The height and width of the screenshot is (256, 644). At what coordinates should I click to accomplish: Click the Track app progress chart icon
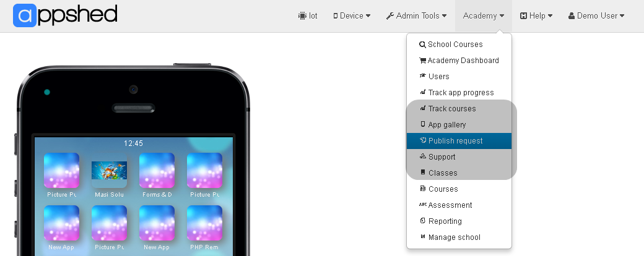point(422,92)
